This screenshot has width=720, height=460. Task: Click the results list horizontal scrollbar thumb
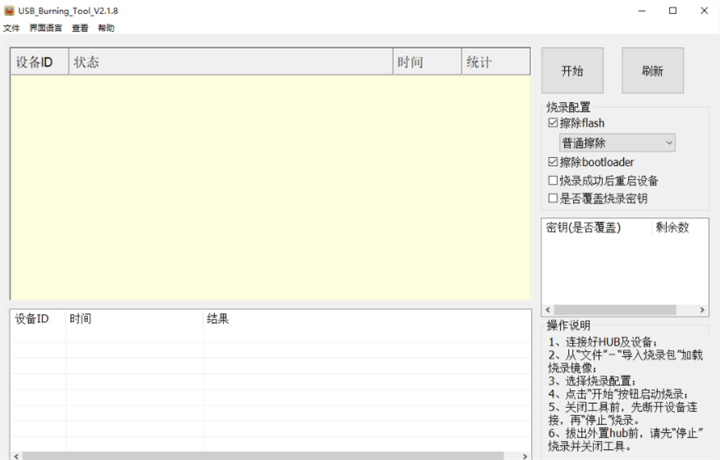point(263,456)
